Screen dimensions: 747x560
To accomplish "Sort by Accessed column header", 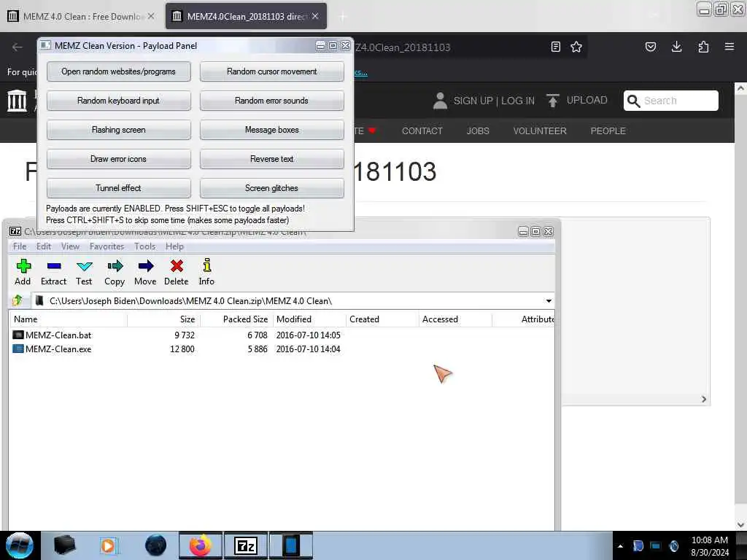I will [455, 319].
